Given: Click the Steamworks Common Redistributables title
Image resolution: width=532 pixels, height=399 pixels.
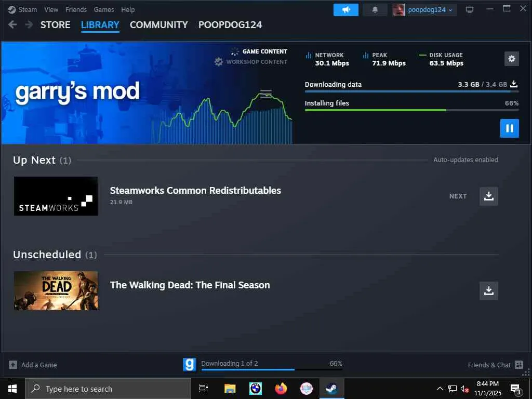Looking at the screenshot, I should coord(195,190).
